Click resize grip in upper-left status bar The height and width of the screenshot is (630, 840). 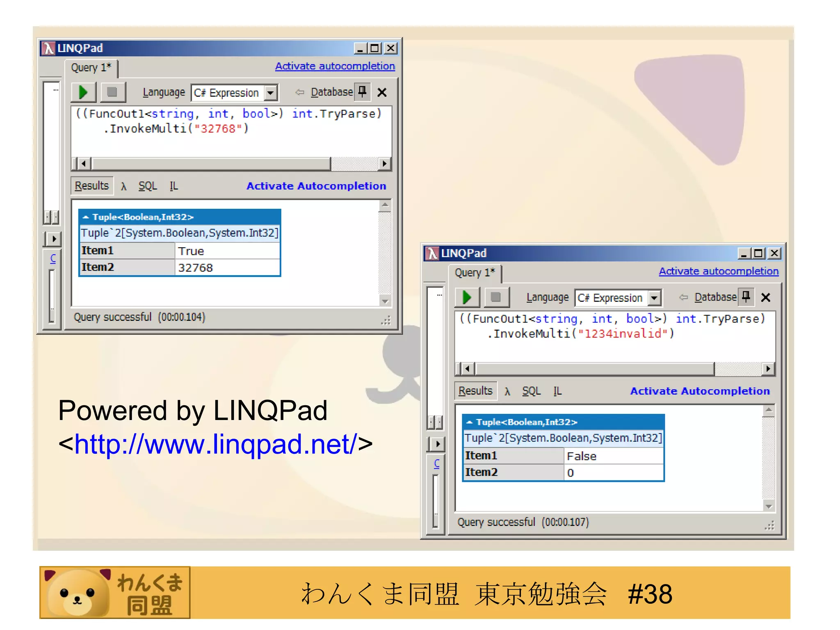[386, 320]
